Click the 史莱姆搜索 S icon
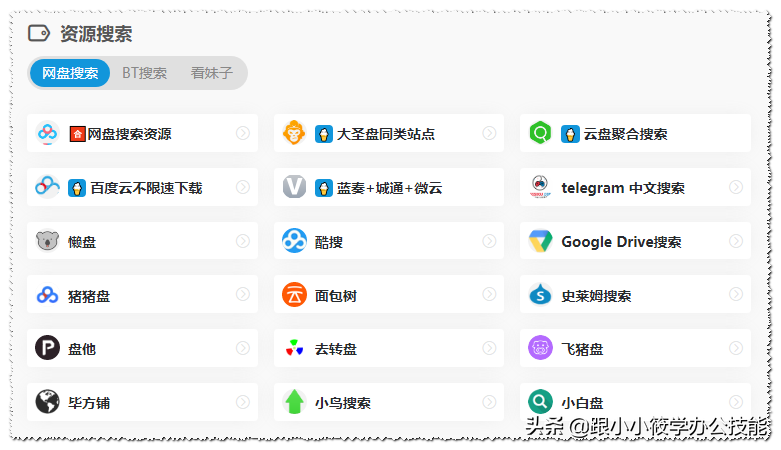The image size is (781, 450). (540, 295)
